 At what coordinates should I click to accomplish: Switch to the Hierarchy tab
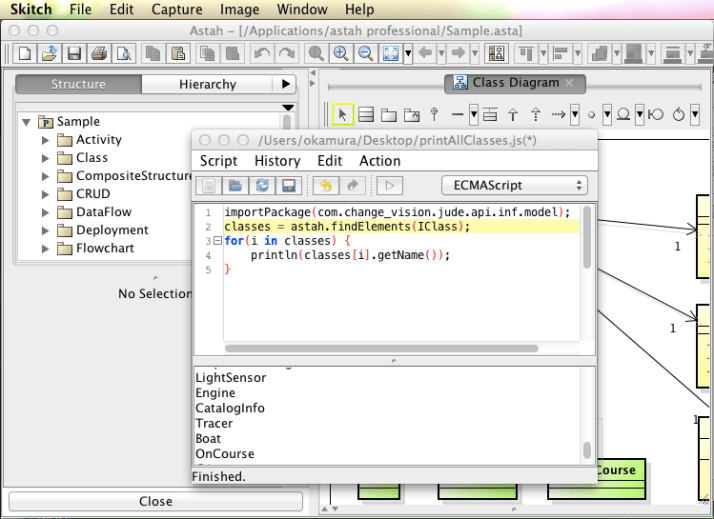pyautogui.click(x=207, y=84)
